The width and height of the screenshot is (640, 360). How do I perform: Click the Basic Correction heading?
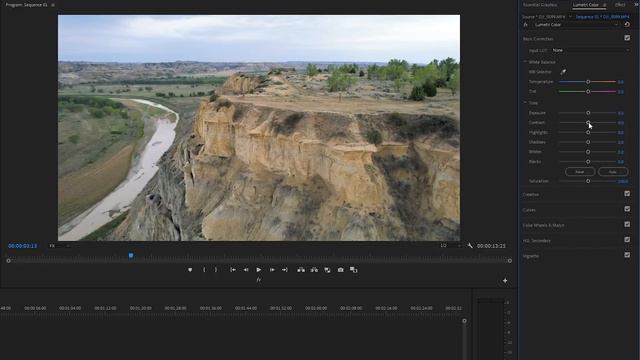[538, 39]
